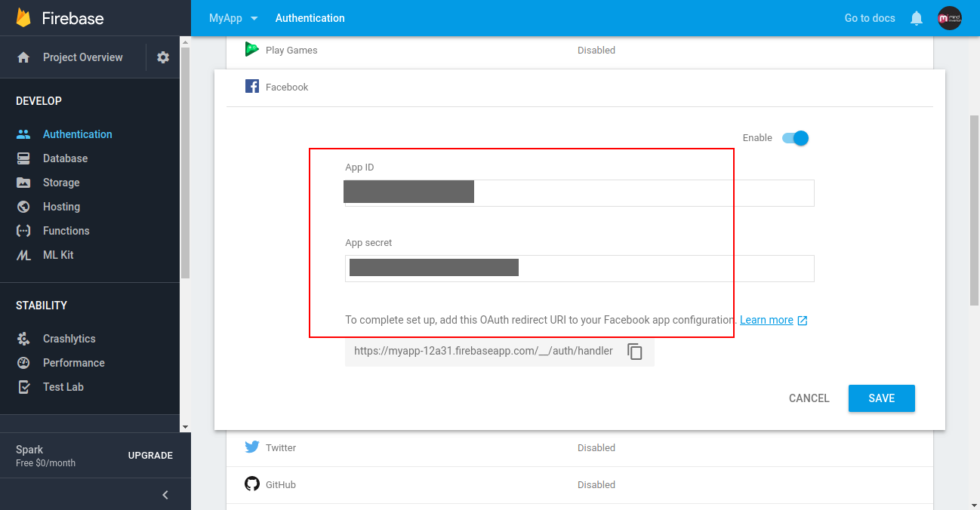980x510 pixels.
Task: Click the Facebook provider header
Action: [x=580, y=88]
